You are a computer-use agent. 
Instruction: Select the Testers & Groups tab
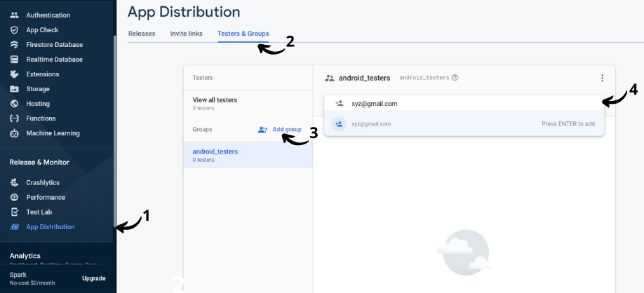click(243, 34)
